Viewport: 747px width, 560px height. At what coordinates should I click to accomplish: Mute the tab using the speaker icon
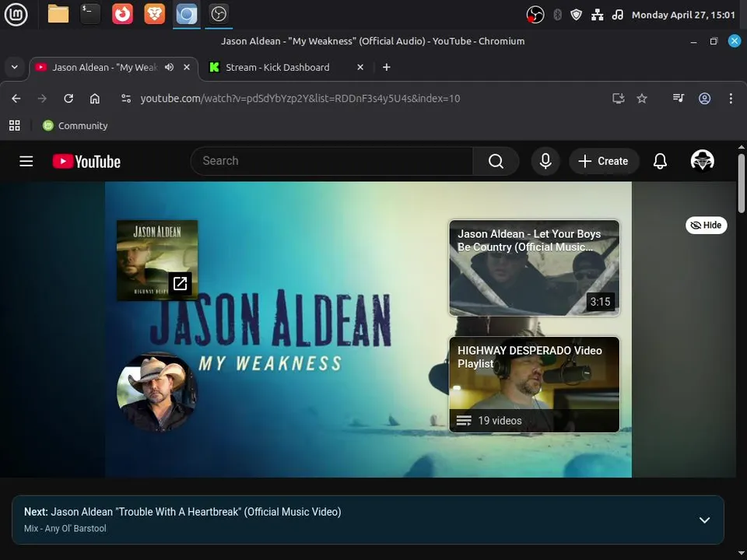(169, 67)
